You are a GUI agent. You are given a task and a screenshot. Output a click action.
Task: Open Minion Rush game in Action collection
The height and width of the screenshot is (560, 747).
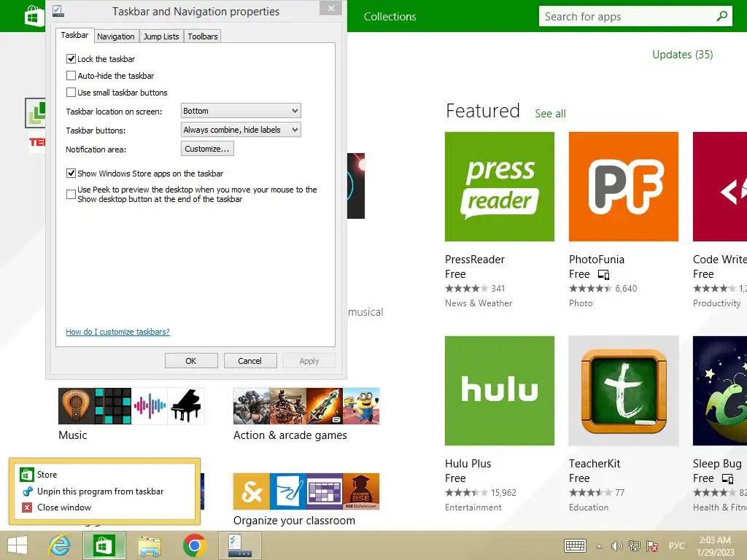362,406
